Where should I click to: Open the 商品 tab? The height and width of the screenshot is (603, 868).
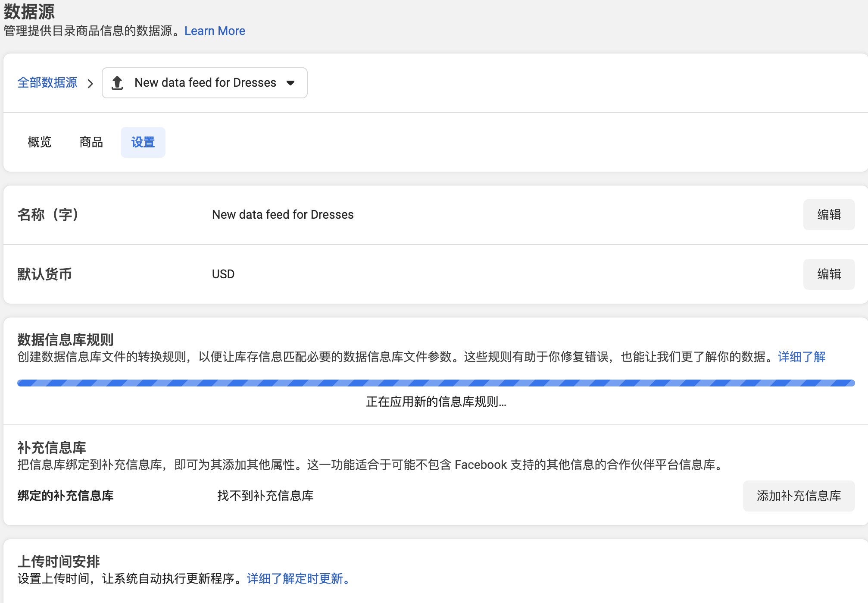pos(91,142)
